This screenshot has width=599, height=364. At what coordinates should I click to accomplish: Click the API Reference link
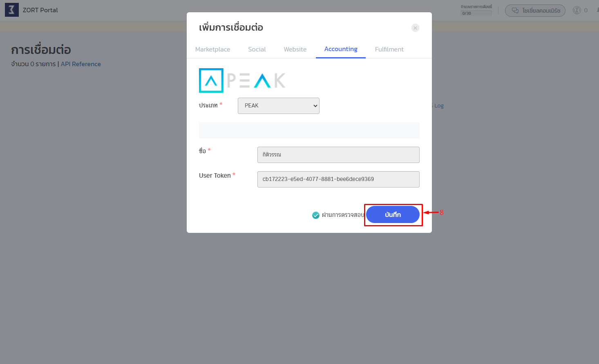pos(81,64)
